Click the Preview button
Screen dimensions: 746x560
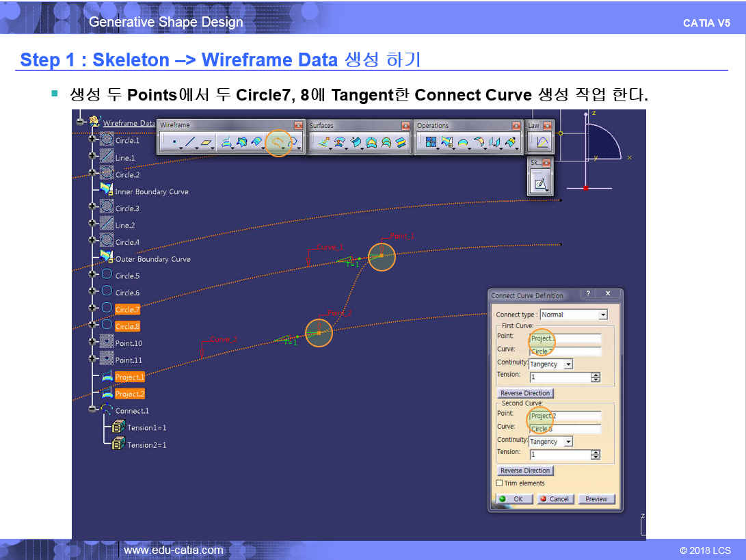(x=596, y=499)
